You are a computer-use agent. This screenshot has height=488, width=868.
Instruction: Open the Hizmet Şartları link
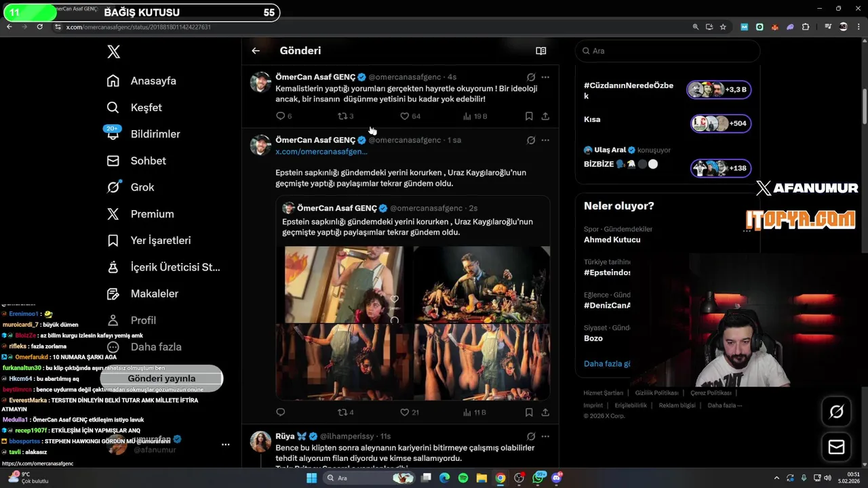pyautogui.click(x=604, y=393)
